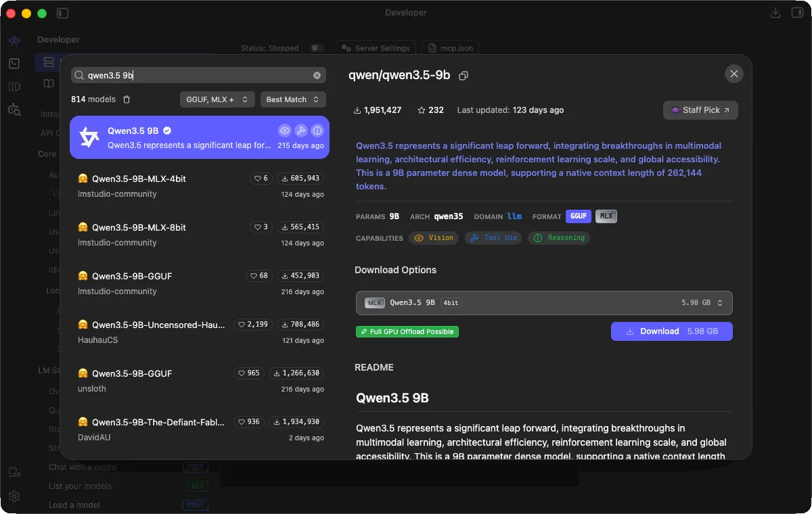
Task: Open the Developer terminal sidebar icon
Action: point(14,64)
